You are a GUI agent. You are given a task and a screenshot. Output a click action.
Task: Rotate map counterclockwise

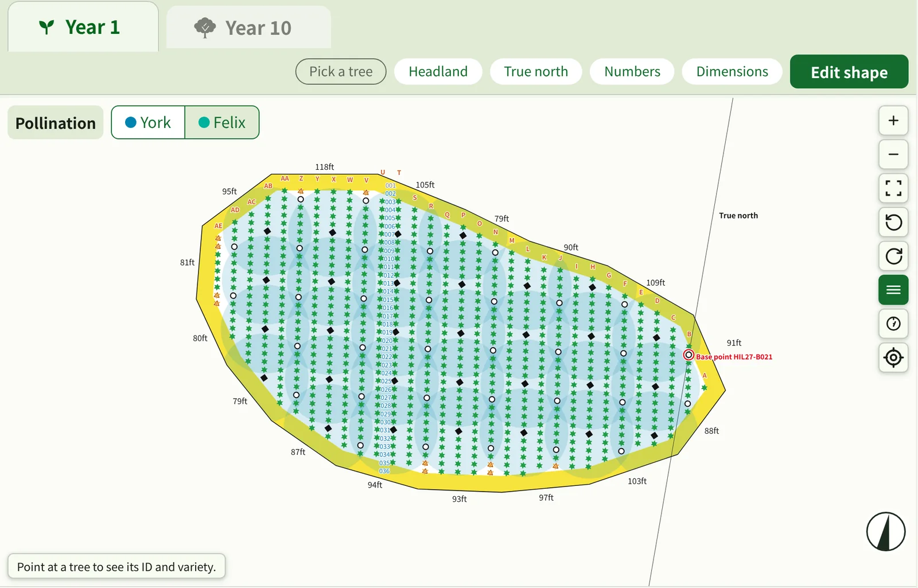[893, 222]
